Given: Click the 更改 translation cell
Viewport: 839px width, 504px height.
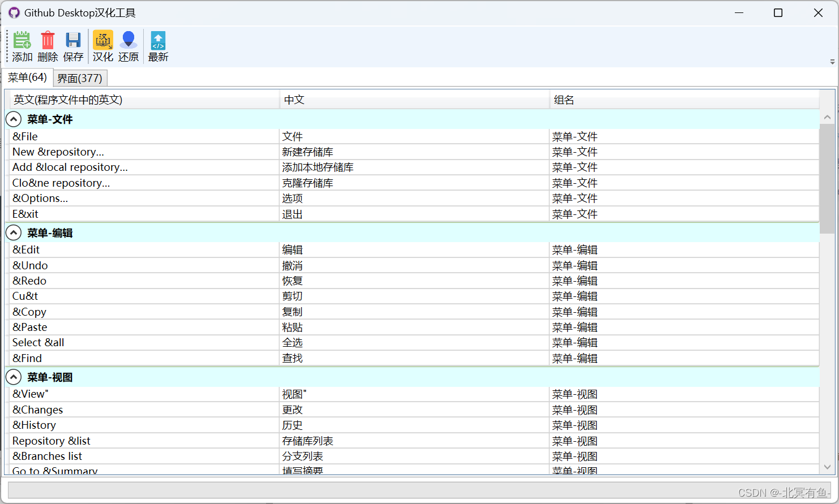Looking at the screenshot, I should 415,410.
